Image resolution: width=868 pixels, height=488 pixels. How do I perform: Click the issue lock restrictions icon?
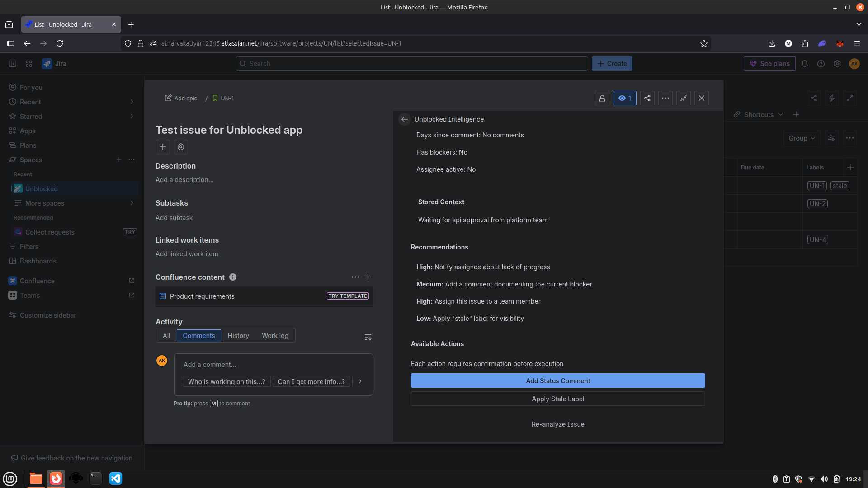click(x=602, y=98)
